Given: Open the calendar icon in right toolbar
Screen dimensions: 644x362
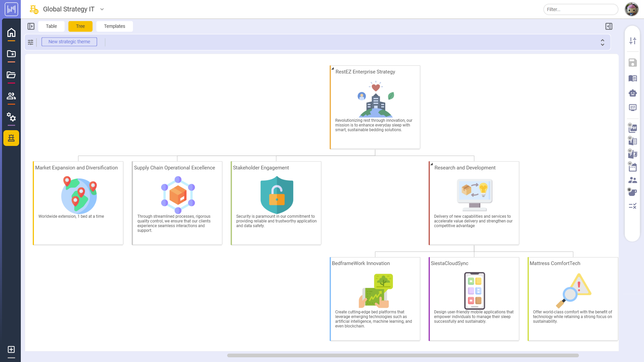Looking at the screenshot, I should (633, 167).
